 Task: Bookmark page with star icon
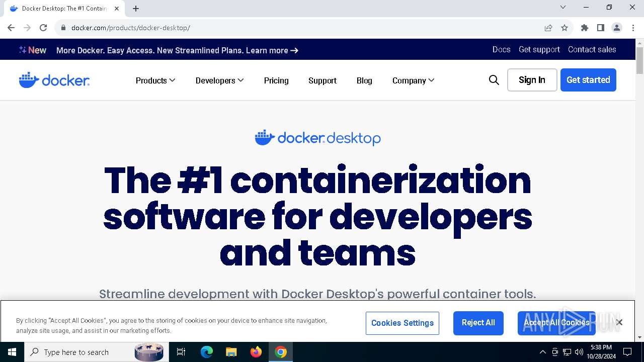pos(565,28)
